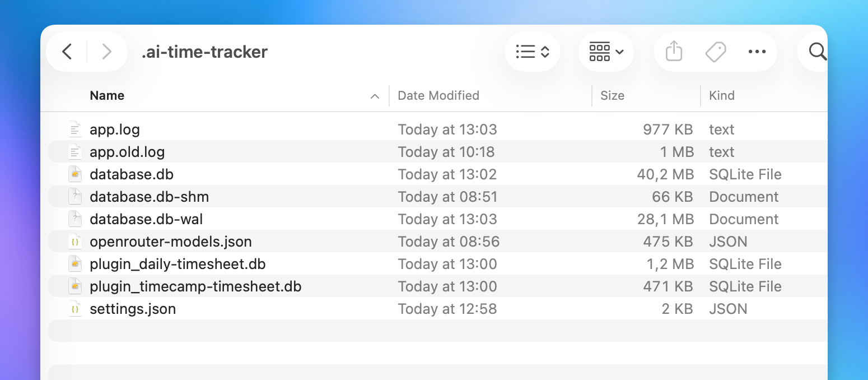Select the app.old.log file
The width and height of the screenshot is (868, 380).
[x=127, y=152]
